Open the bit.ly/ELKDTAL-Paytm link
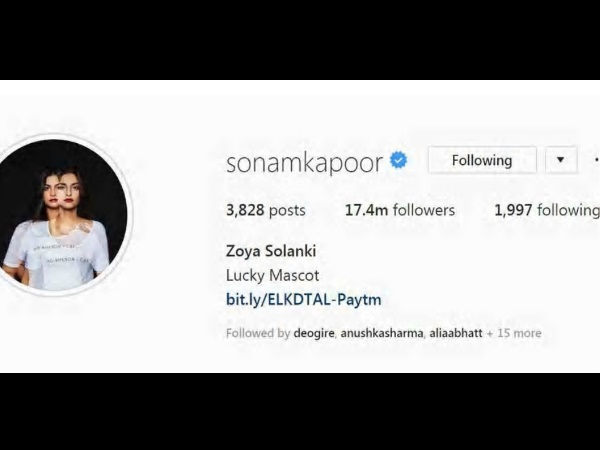This screenshot has height=450, width=600. (x=303, y=299)
